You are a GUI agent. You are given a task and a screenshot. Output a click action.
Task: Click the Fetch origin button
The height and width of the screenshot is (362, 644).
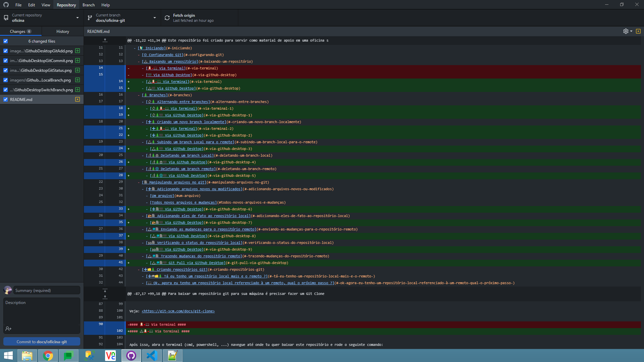pyautogui.click(x=200, y=18)
